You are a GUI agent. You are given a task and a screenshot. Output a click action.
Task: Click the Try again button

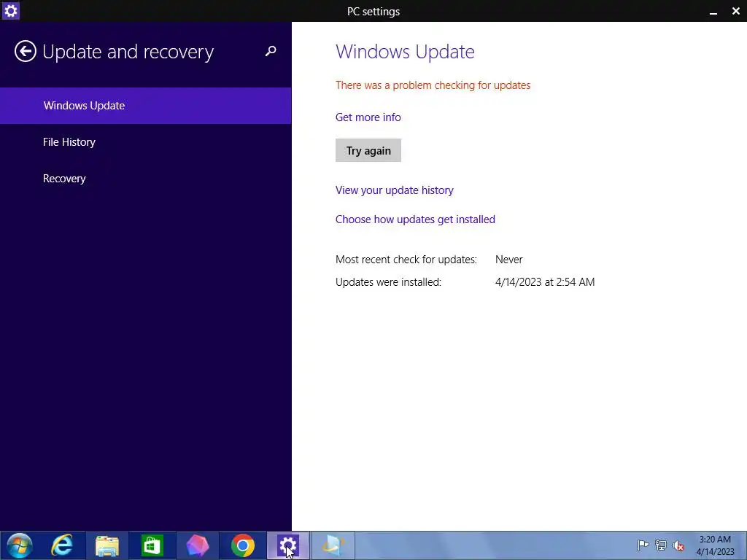(x=368, y=150)
